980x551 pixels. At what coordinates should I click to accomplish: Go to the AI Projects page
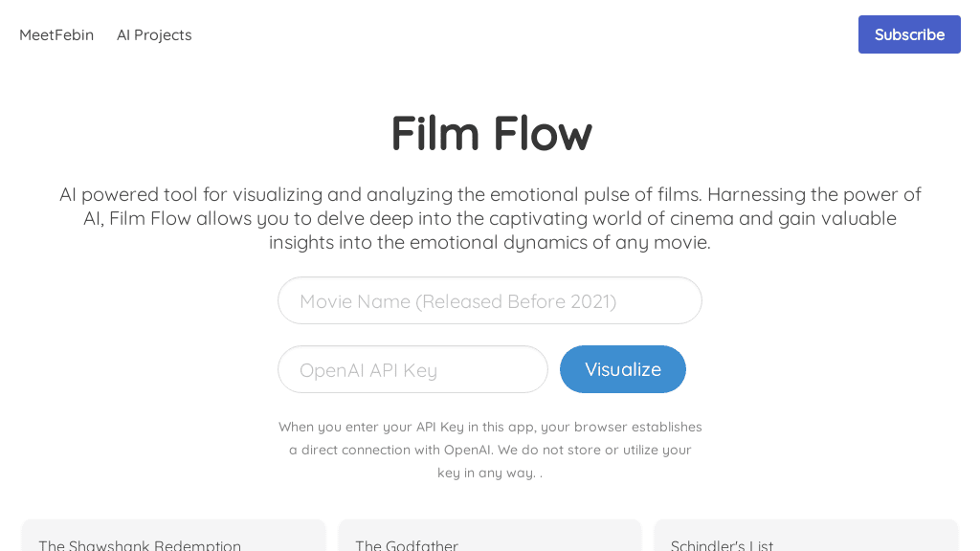pos(154,34)
